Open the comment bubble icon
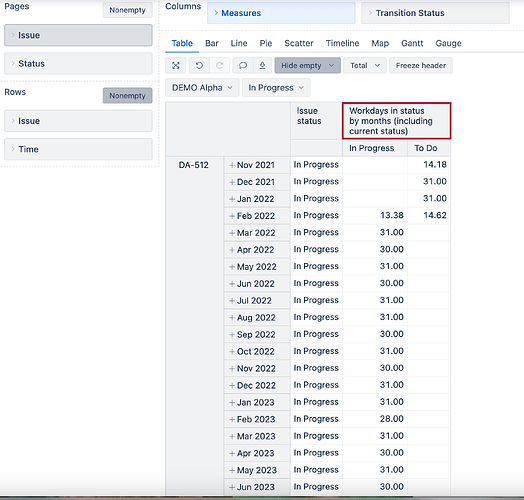Screen dimensions: 524x500 (x=243, y=66)
